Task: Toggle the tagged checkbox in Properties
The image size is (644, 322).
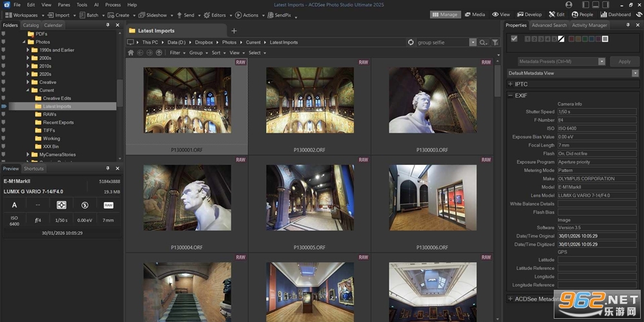Action: click(514, 39)
